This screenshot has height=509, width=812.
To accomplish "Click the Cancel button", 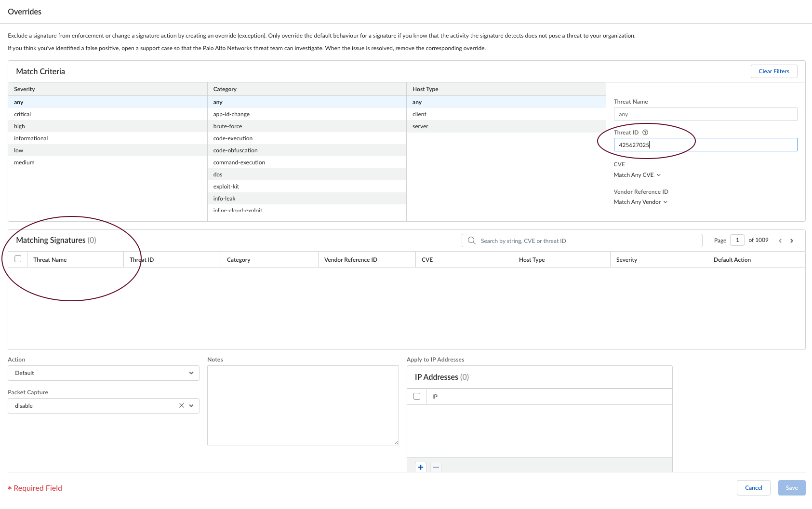I will [x=753, y=488].
